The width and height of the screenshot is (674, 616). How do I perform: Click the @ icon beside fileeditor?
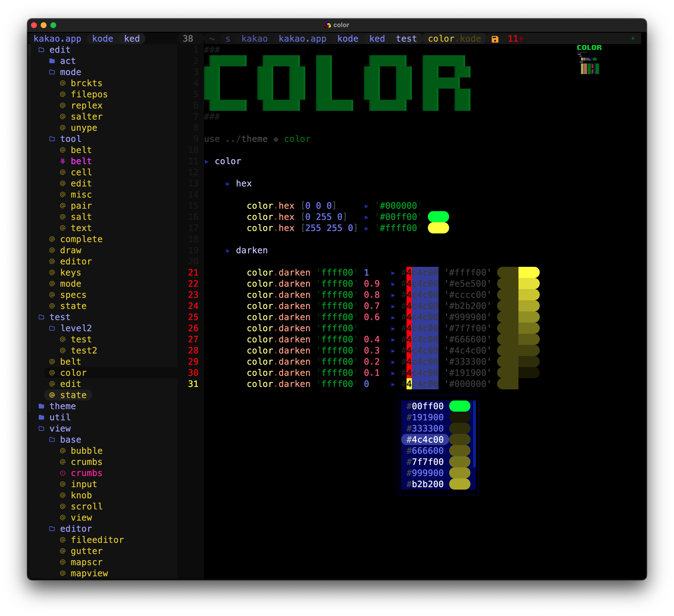[x=63, y=540]
